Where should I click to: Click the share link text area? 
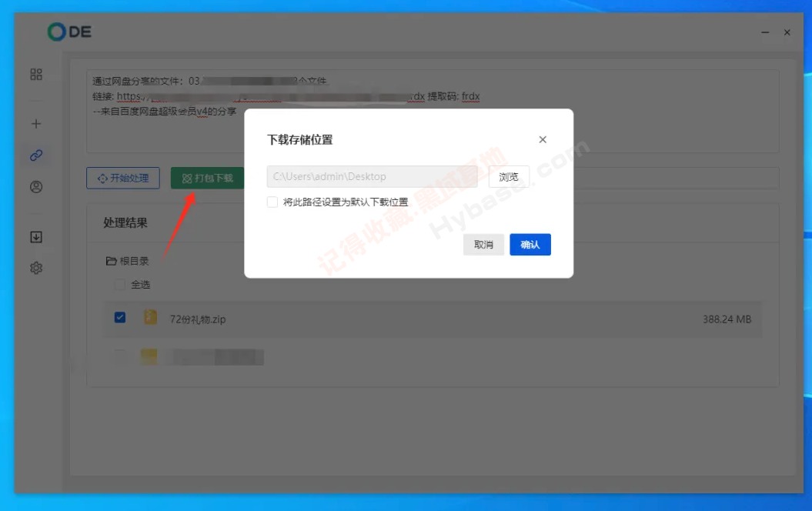[433, 112]
